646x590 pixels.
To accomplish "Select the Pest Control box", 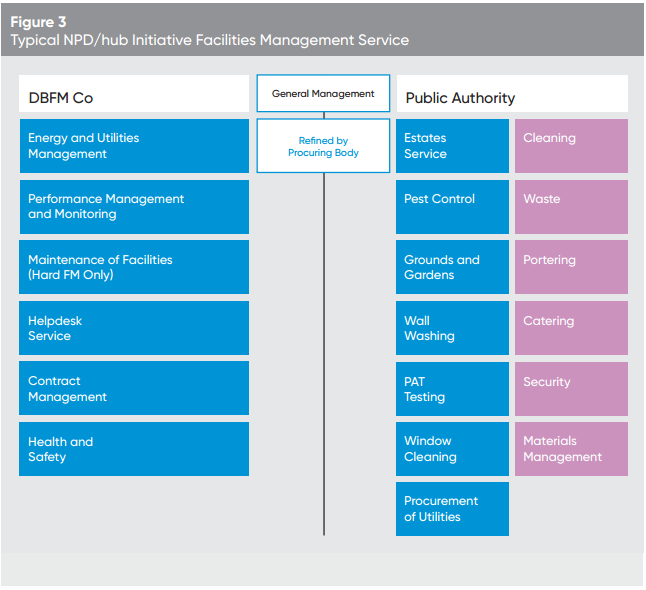I will 452,207.
